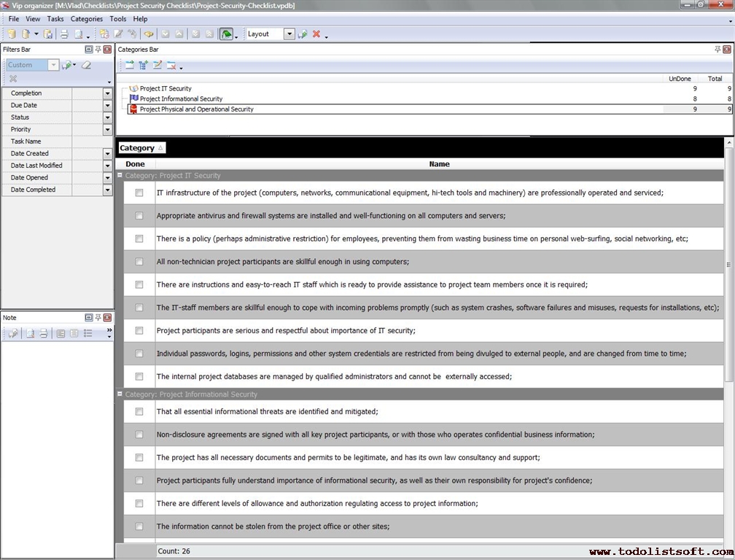Mark internal project databases task as done
This screenshot has height=560, width=735.
[139, 377]
